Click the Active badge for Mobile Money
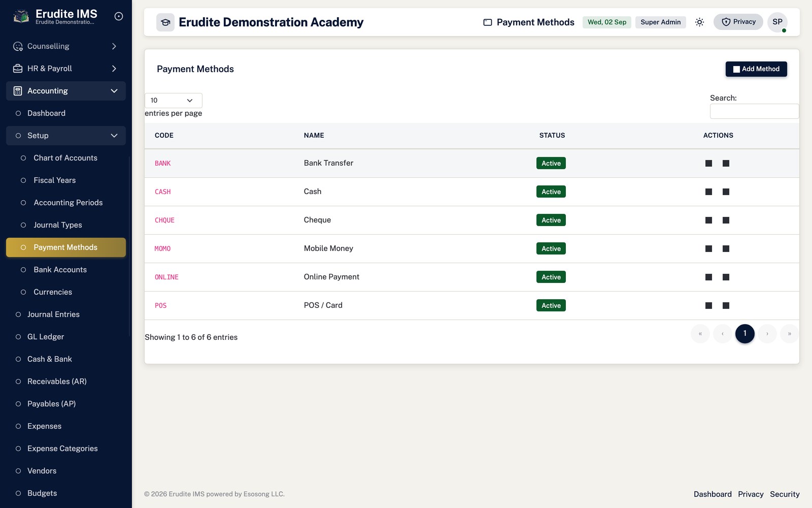The image size is (812, 508). click(x=551, y=248)
